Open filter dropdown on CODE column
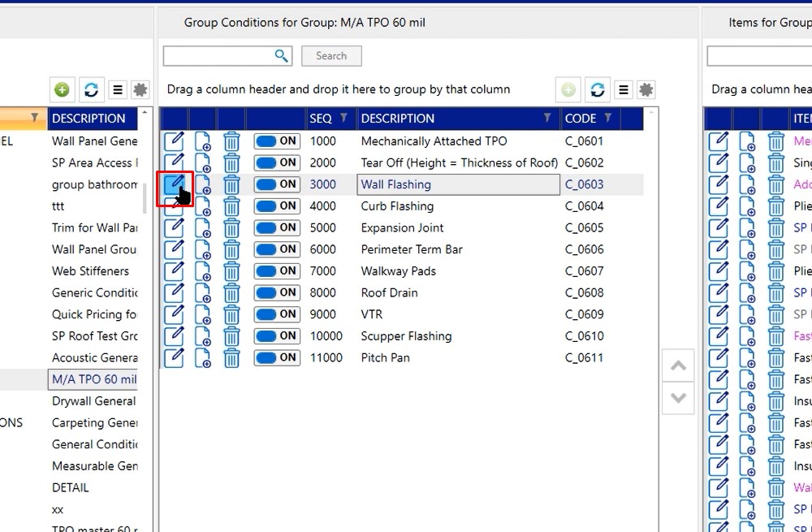This screenshot has width=812, height=532. click(x=607, y=119)
